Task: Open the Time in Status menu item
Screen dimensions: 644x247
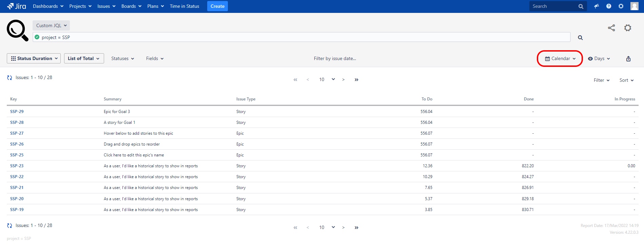Action: (x=184, y=6)
